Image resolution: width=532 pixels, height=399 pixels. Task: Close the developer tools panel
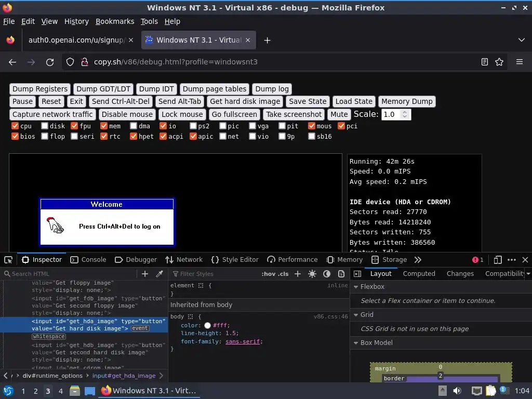coord(525,260)
